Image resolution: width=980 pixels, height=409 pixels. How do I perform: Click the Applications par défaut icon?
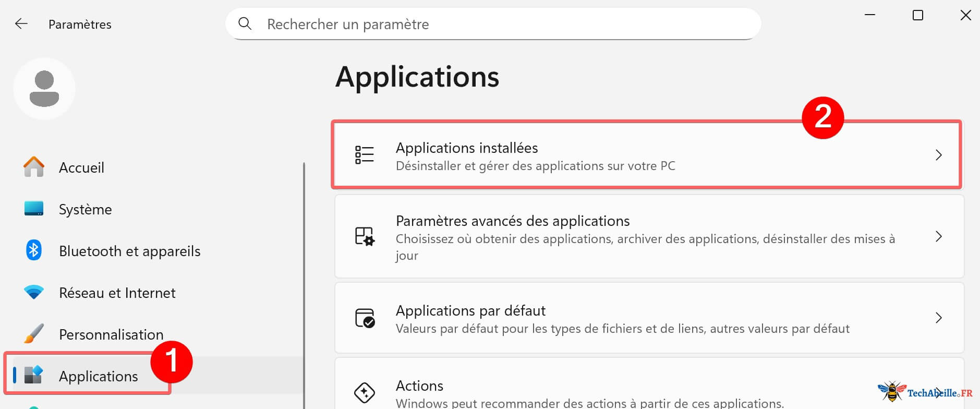tap(365, 318)
